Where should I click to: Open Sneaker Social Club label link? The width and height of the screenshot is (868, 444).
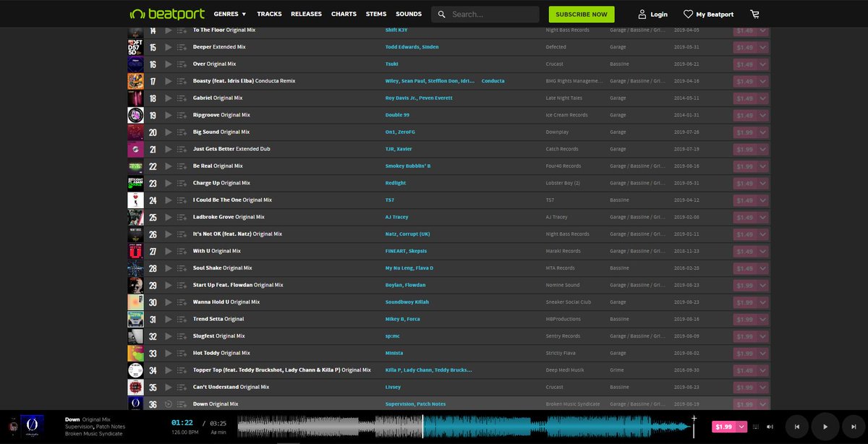[x=569, y=302]
